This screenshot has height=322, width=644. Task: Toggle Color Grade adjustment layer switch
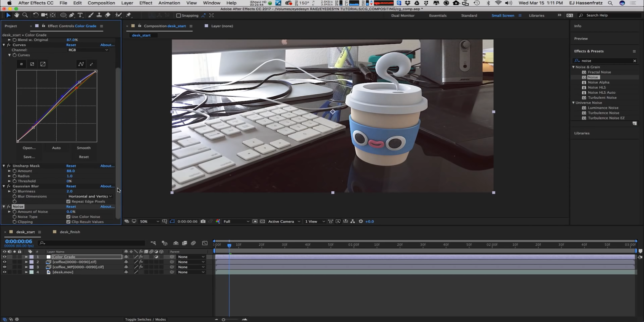pos(156,257)
